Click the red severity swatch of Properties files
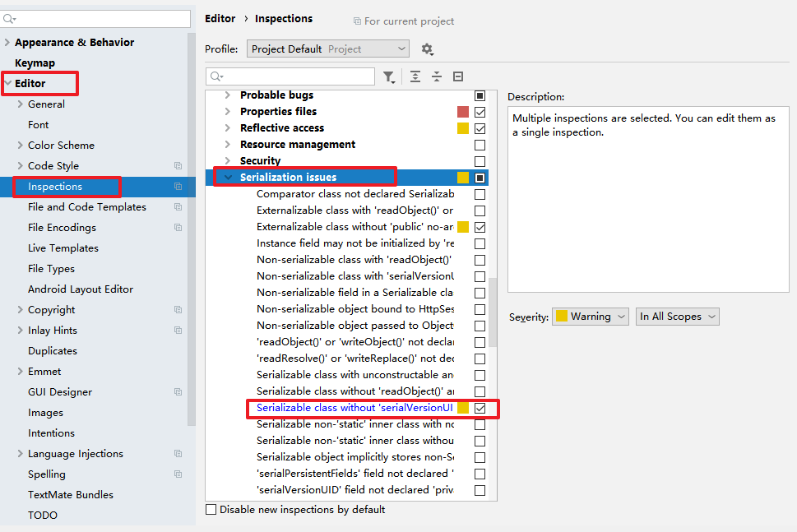Screen dimensions: 797x532 pos(463,112)
